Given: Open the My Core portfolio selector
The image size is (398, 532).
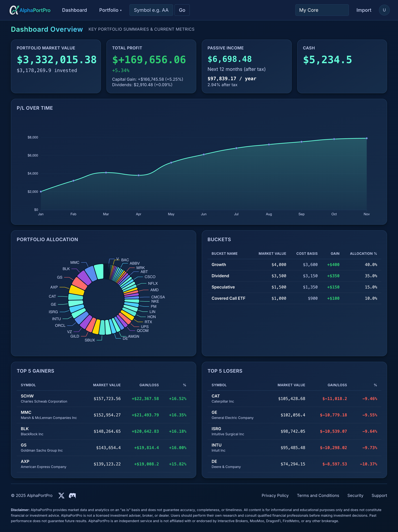Looking at the screenshot, I should click(x=322, y=10).
